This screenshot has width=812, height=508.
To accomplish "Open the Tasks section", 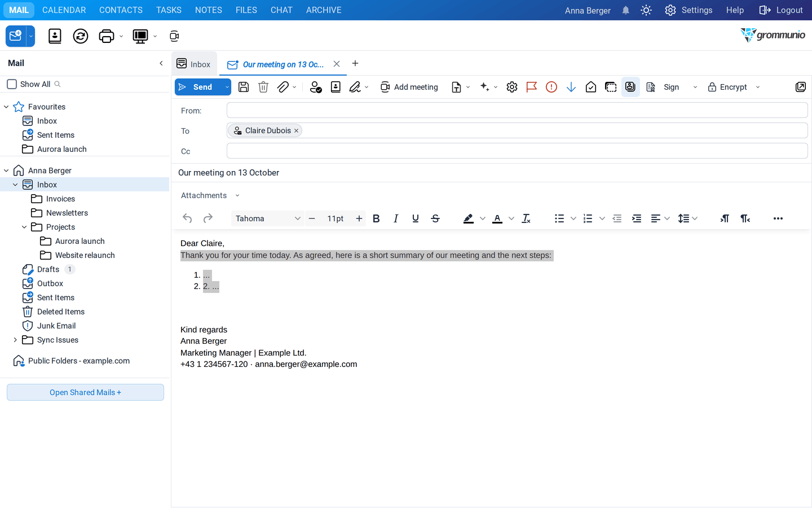I will coord(169,10).
